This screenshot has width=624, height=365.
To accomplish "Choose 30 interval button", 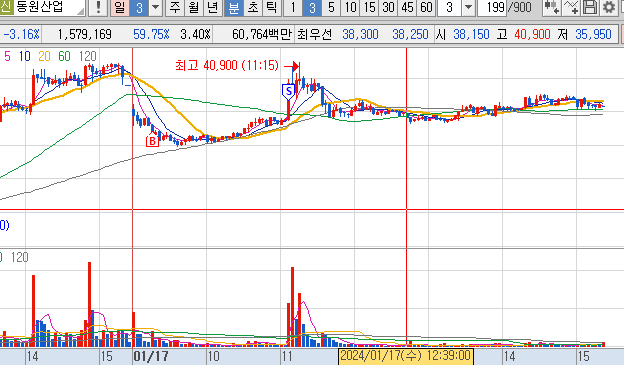I will [x=388, y=7].
